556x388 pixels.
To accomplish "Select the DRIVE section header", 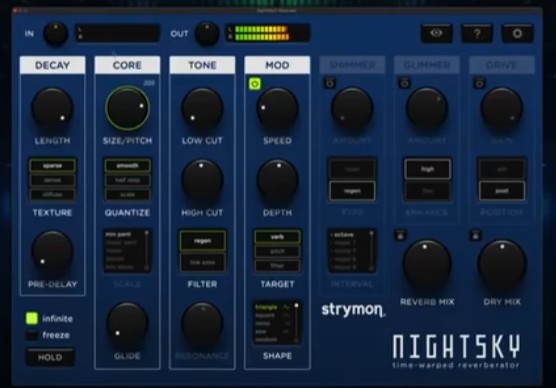I will click(502, 65).
